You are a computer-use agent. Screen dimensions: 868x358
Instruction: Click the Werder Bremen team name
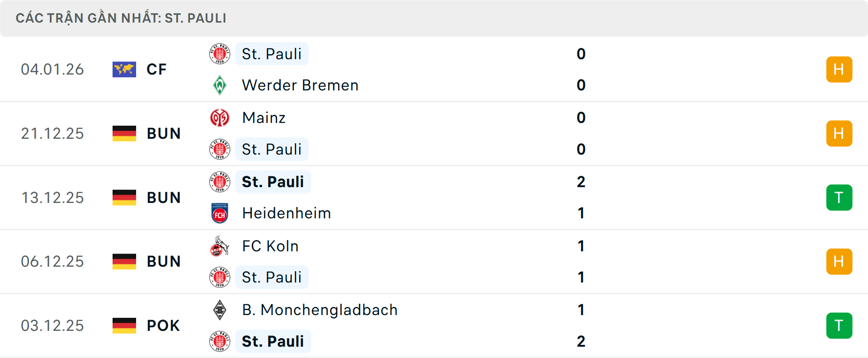click(300, 85)
